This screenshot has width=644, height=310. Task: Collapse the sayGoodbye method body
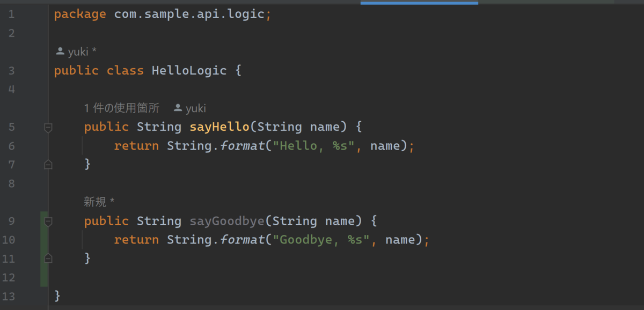[x=47, y=220]
